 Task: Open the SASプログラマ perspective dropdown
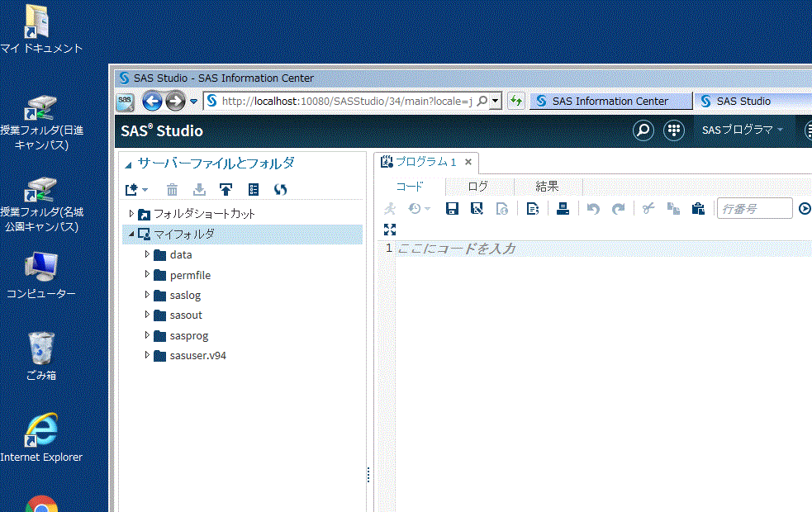click(742, 130)
